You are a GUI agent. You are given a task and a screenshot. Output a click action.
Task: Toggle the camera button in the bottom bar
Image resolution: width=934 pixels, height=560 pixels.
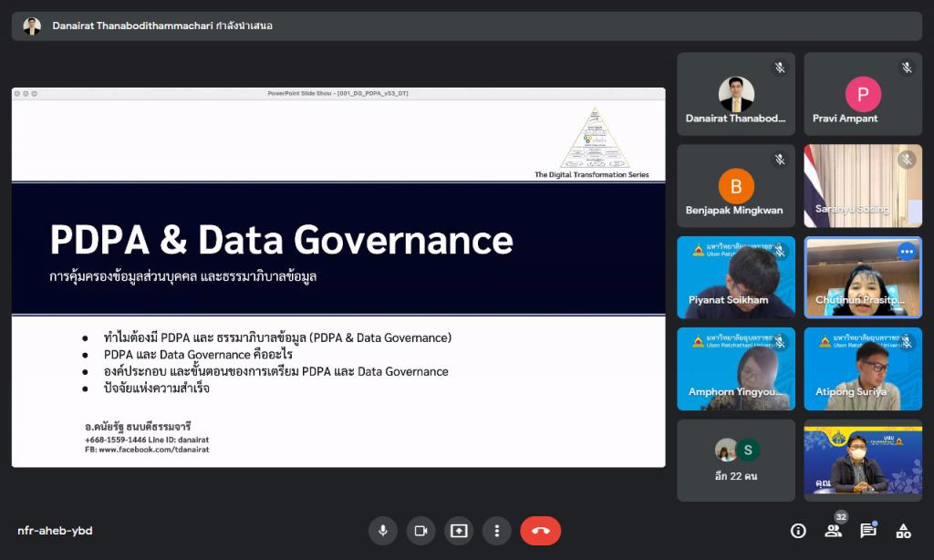(420, 531)
